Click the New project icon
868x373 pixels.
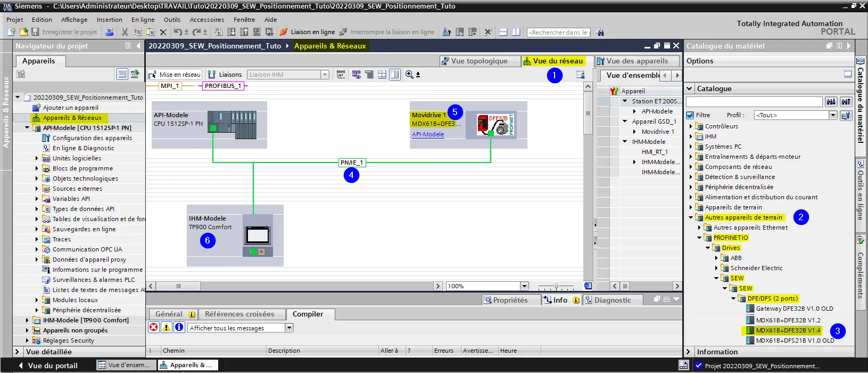11,32
